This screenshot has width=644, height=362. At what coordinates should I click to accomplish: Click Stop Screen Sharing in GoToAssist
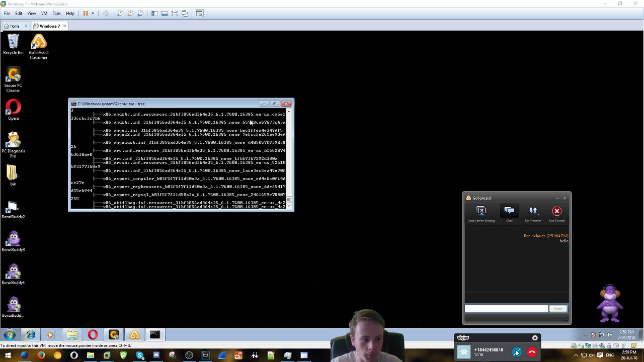(481, 214)
